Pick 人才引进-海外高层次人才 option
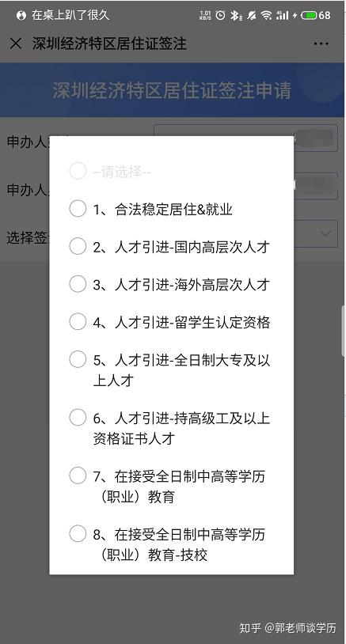Viewport: 346px width, 644px height. tap(171, 284)
